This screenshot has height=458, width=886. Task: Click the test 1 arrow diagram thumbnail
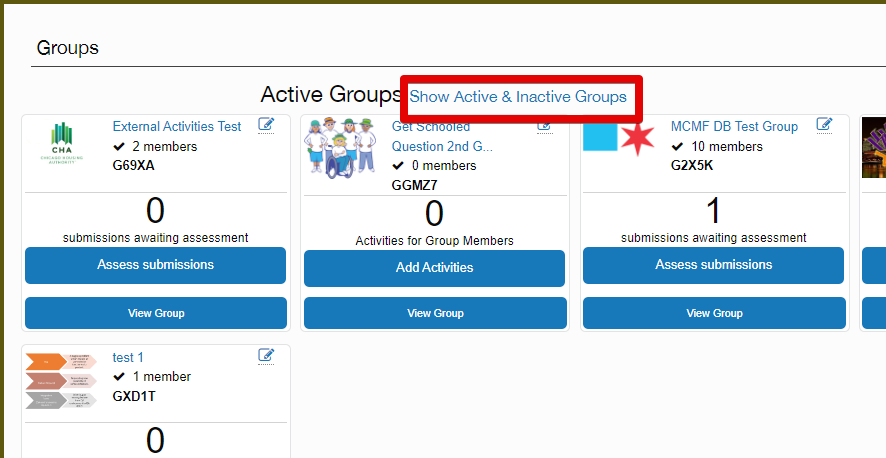[64, 381]
